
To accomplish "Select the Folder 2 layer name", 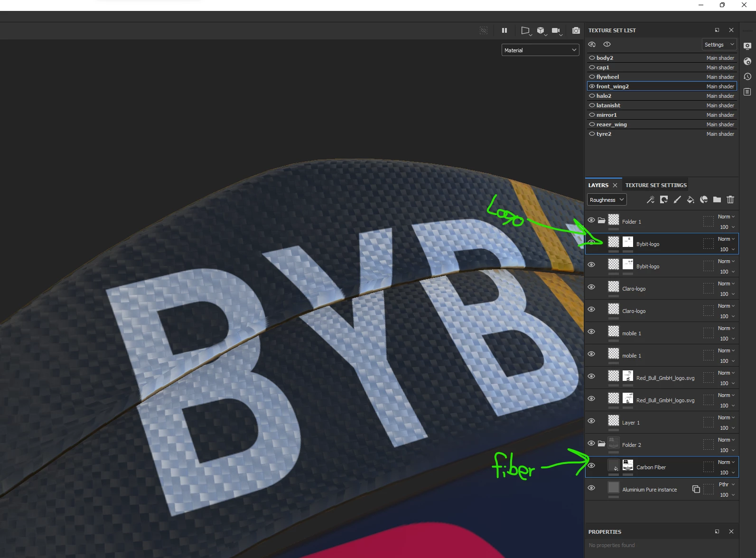I will click(631, 445).
